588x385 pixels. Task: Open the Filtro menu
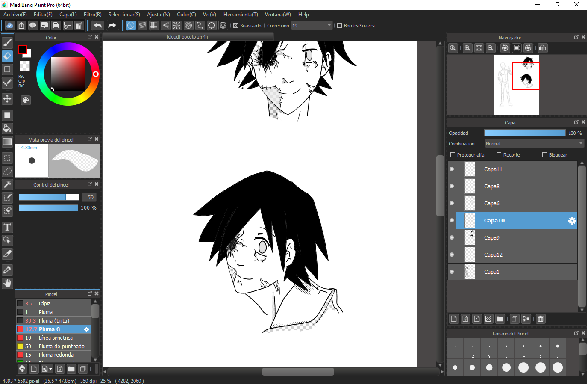point(93,15)
